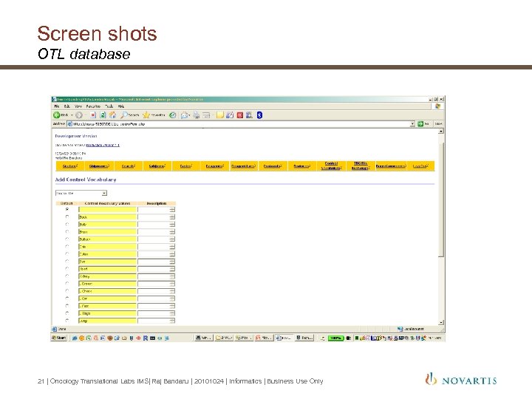The width and height of the screenshot is (532, 399).
Task: Click the browser Back arrow icon
Action: 57,115
